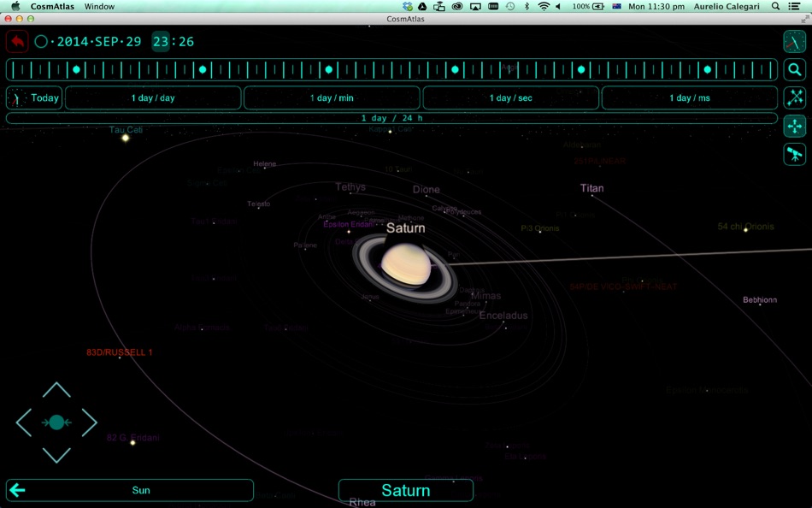This screenshot has width=812, height=508.
Task: Jump to Today
Action: (34, 98)
